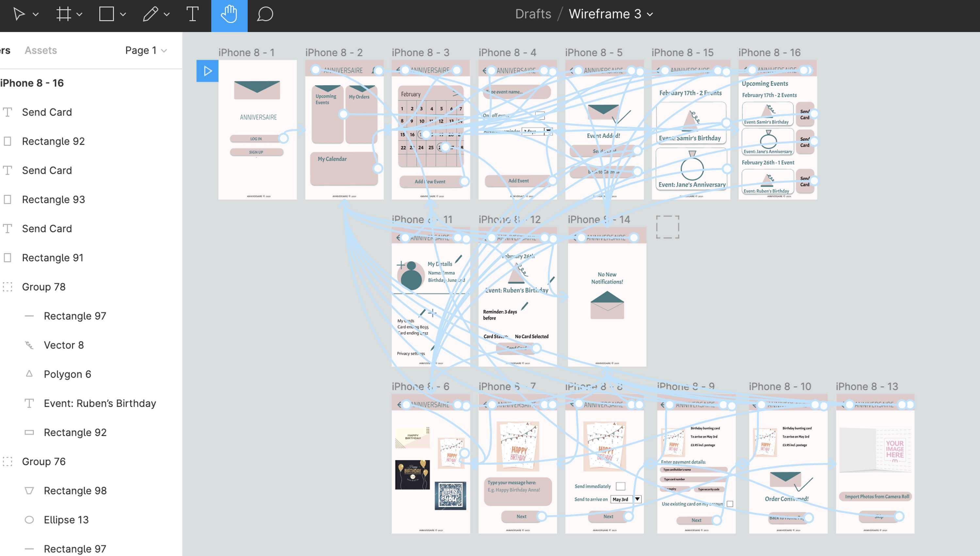Open the Page 1 dropdown
Viewport: 980px width, 556px height.
click(x=146, y=50)
